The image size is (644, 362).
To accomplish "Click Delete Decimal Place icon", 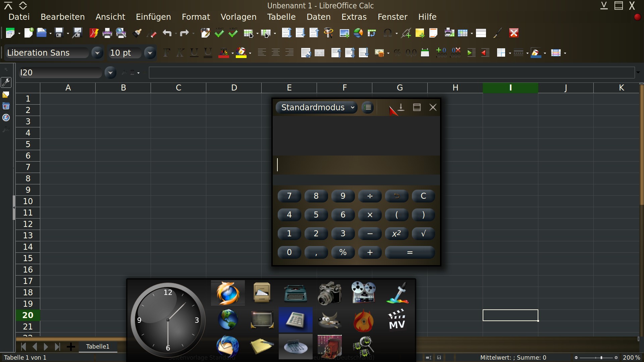I will 456,53.
